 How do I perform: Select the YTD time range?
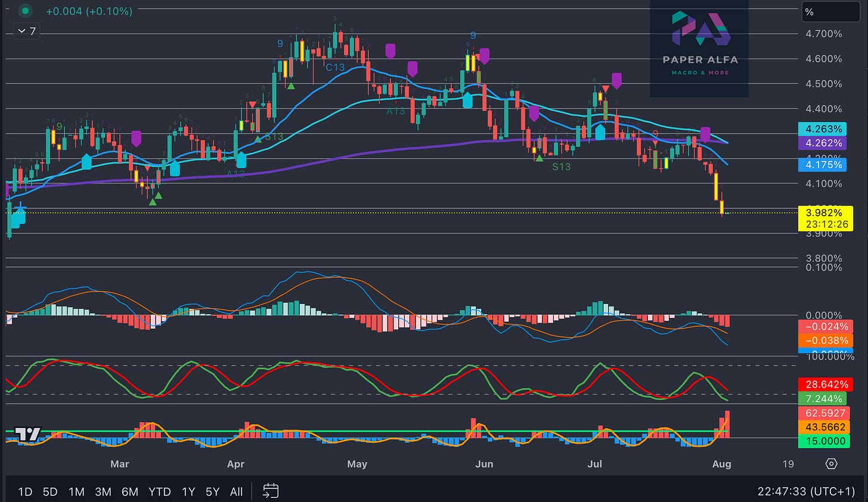(x=159, y=492)
